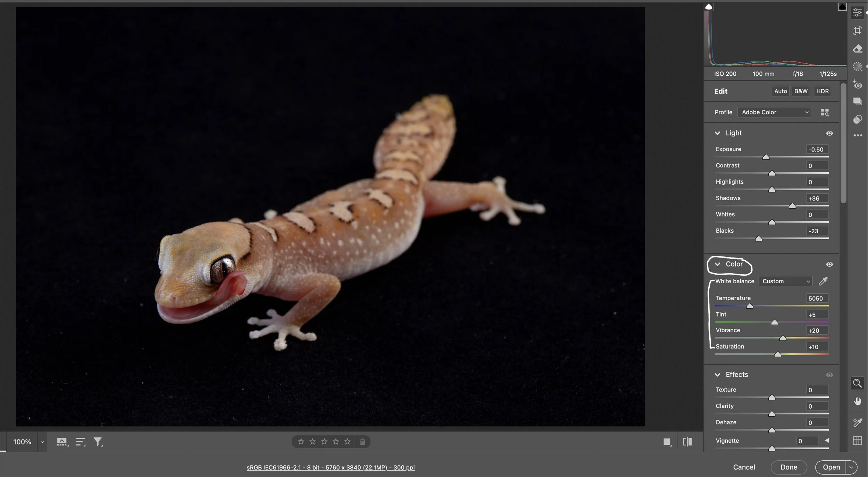Toggle visibility of Light adjustments
This screenshot has width=868, height=477.
(830, 133)
